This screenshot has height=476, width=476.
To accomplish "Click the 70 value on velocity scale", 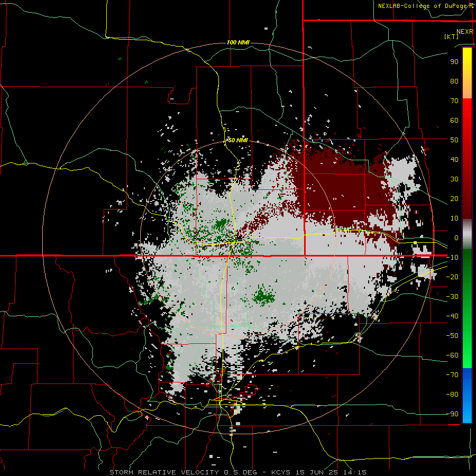I will [454, 101].
